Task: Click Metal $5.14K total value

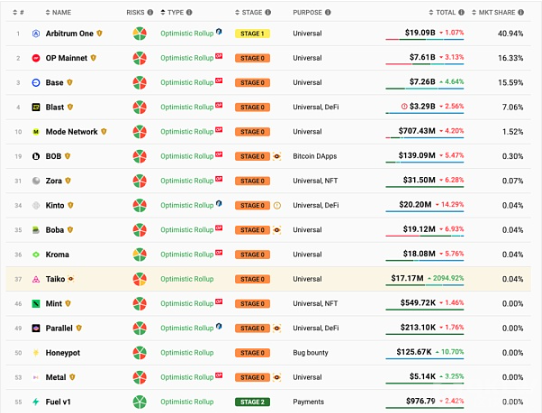Action: click(x=422, y=377)
